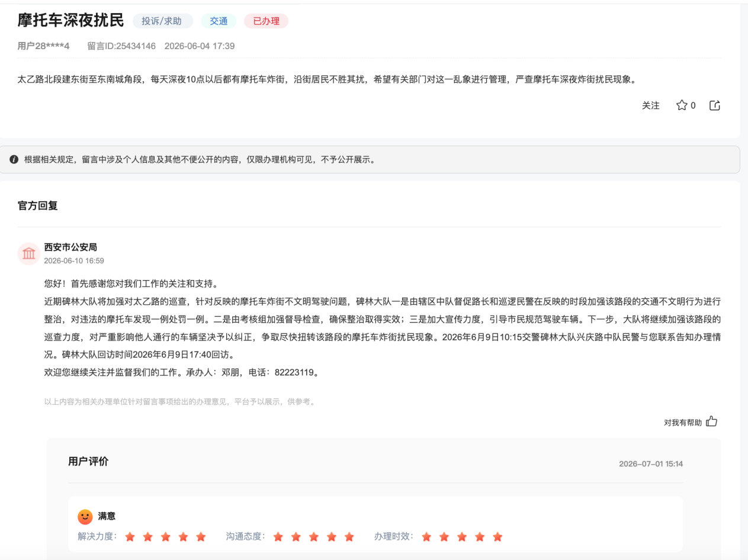The width and height of the screenshot is (748, 560).
Task: Click the 官方回复 heading
Action: click(38, 206)
